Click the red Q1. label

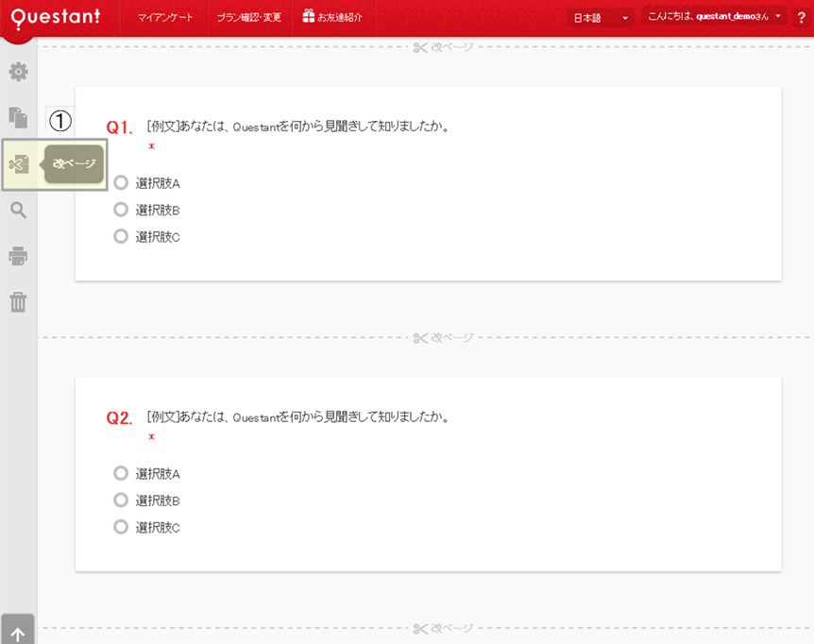(119, 127)
